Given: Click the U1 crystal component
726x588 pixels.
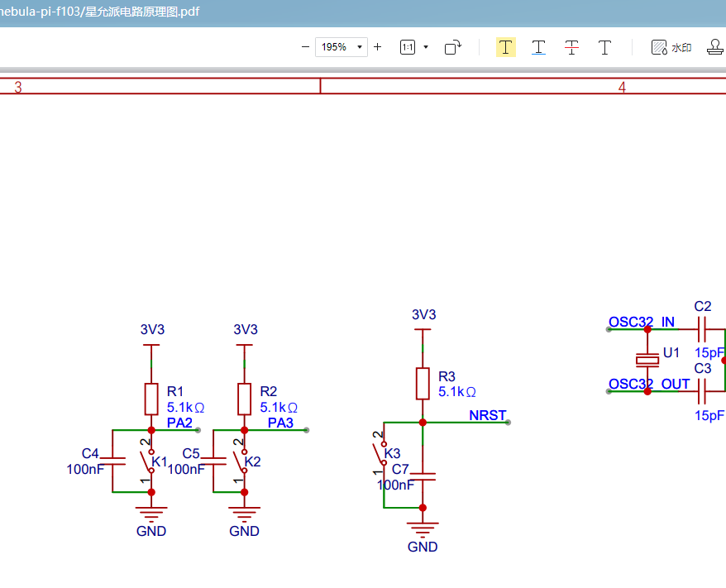Looking at the screenshot, I should (x=647, y=359).
